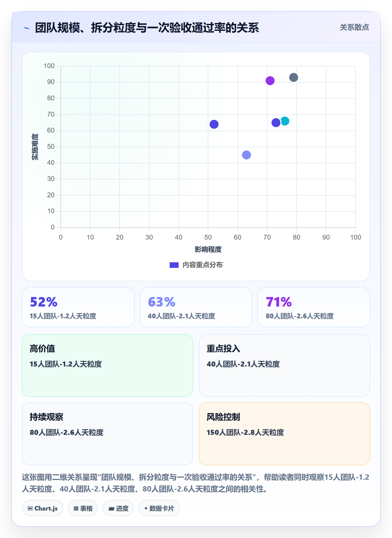This screenshot has width=392, height=538.
Task: Select the 高价值 quadrant card
Action: (108, 365)
